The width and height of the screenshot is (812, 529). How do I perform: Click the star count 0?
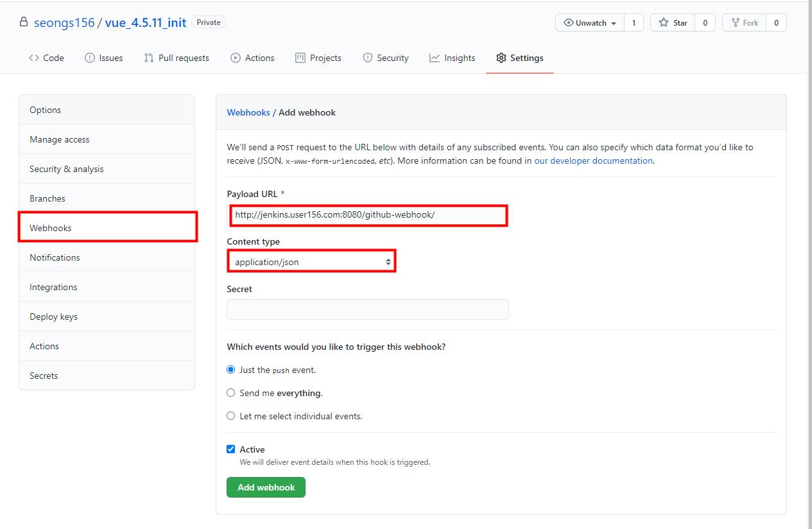coord(705,22)
